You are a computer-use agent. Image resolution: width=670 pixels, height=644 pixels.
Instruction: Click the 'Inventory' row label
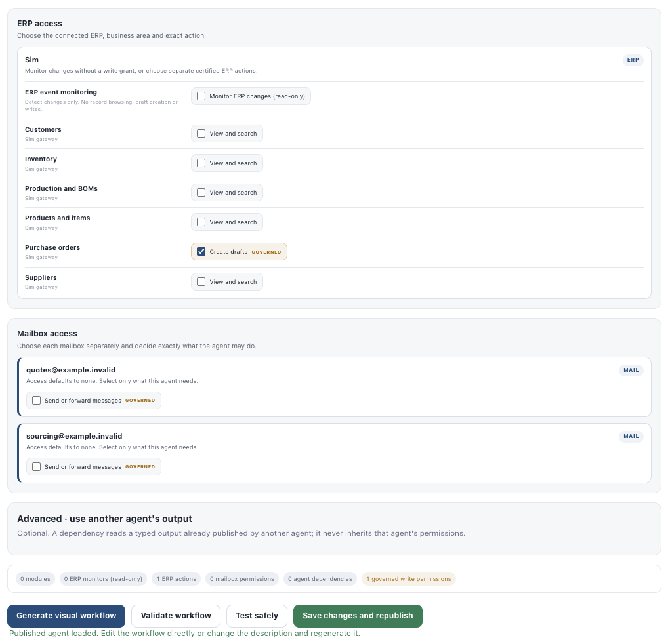coord(41,159)
